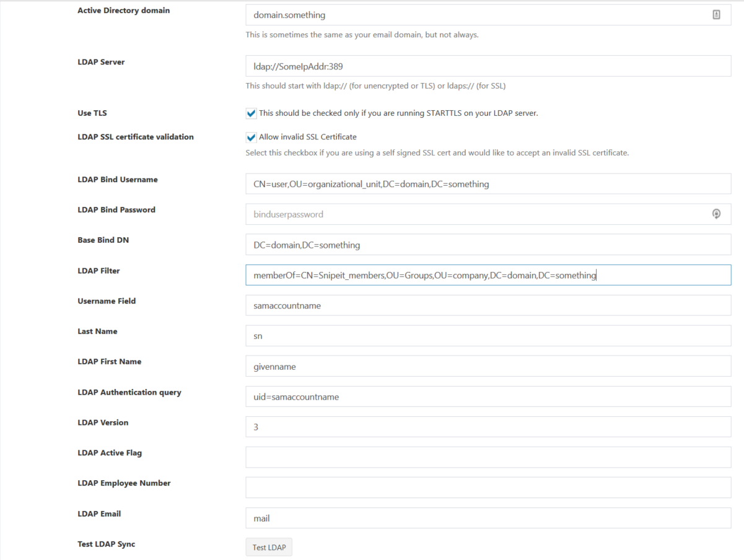Focus the LDAP Bind Password field
The image size is (744, 560).
434,214
